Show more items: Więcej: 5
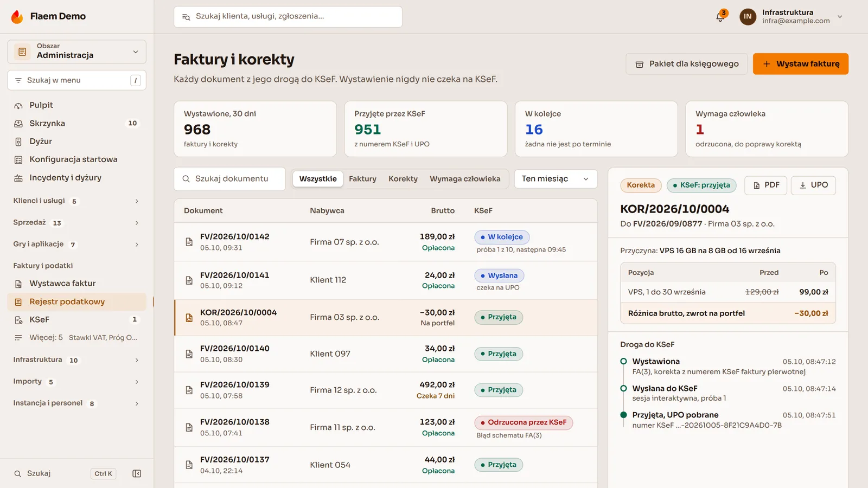Screen dimensions: 868x488 click(77, 337)
